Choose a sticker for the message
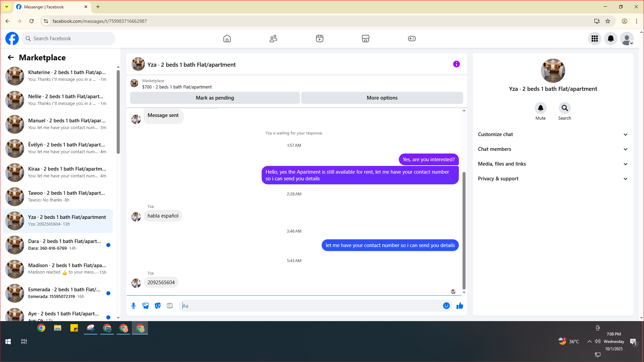Viewport: 644px width, 362px height. (158, 306)
